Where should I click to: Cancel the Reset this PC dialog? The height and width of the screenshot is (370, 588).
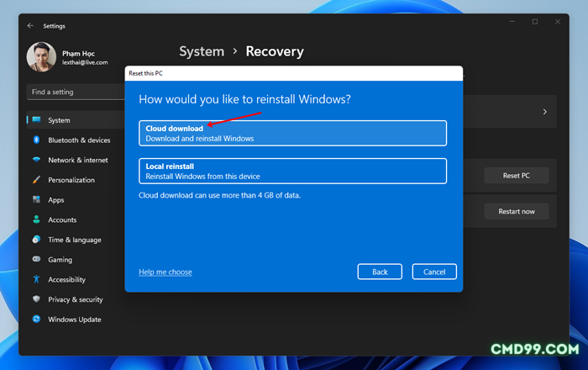[434, 272]
